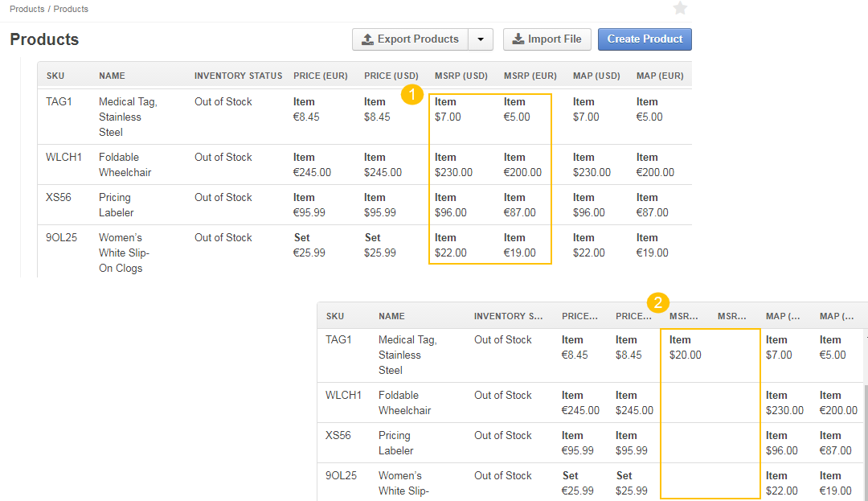The image size is (868, 501).
Task: Sort by the MSRP (EUR) column header
Action: coord(530,76)
